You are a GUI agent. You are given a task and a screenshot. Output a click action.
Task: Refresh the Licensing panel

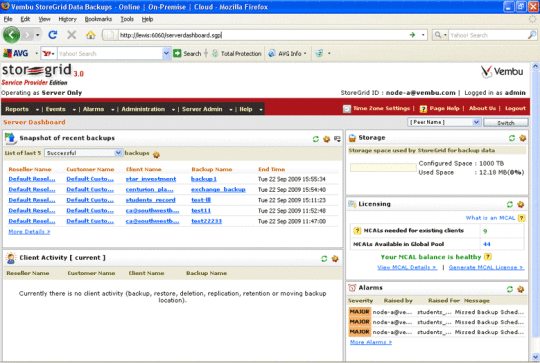(x=510, y=204)
